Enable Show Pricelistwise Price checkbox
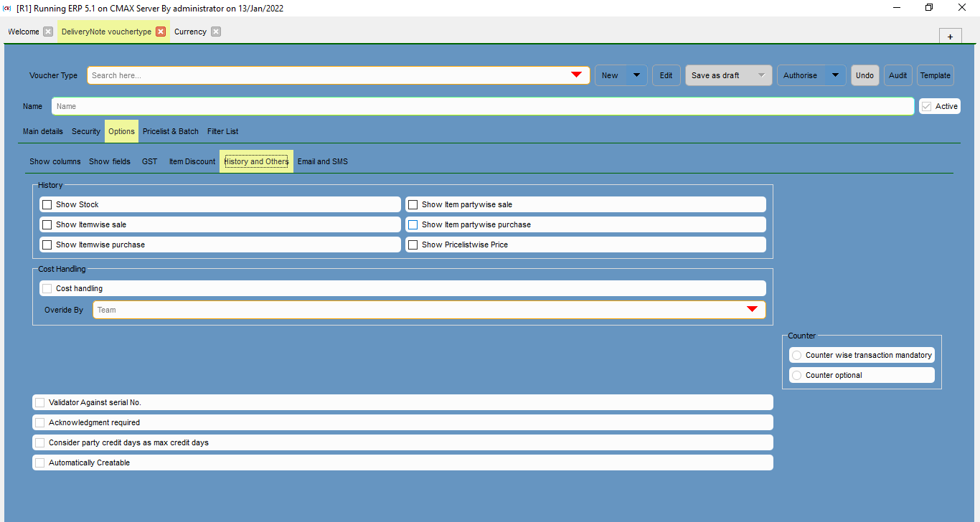 [x=413, y=245]
